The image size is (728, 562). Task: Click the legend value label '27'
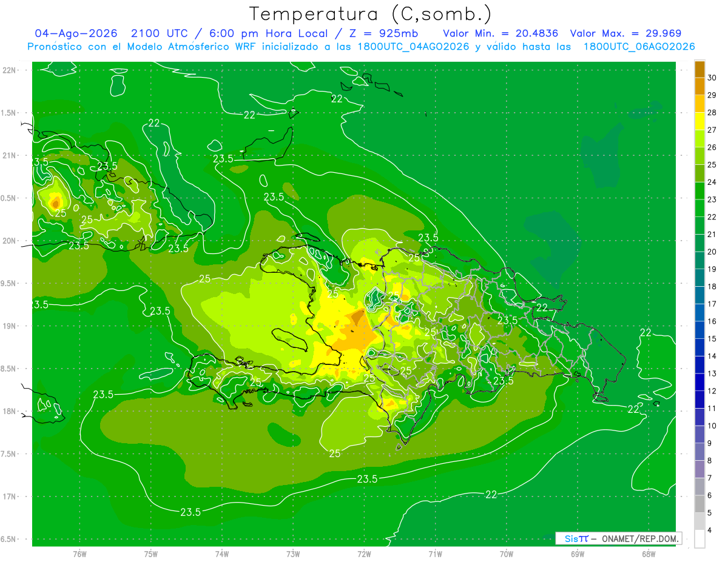(x=712, y=130)
